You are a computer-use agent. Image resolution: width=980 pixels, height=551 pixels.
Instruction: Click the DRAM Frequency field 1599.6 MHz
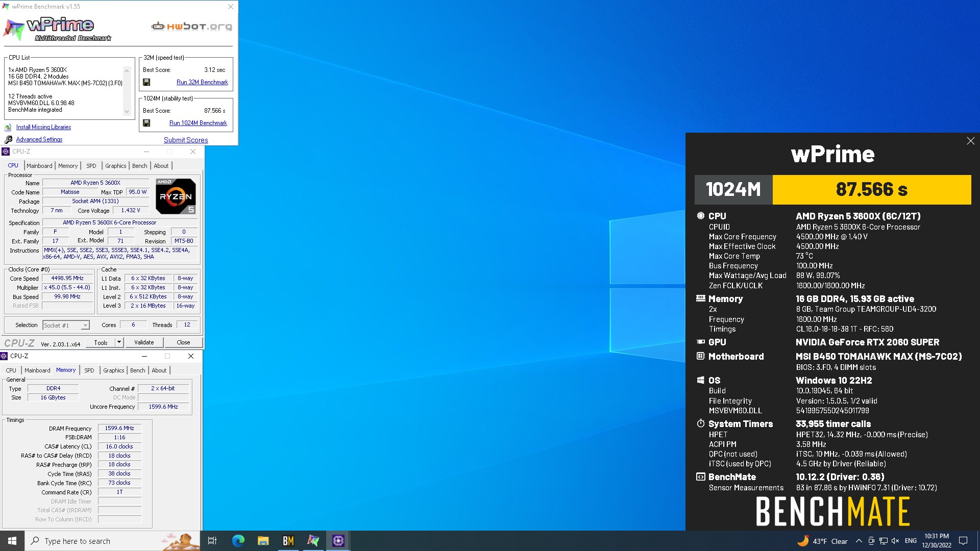coord(119,428)
